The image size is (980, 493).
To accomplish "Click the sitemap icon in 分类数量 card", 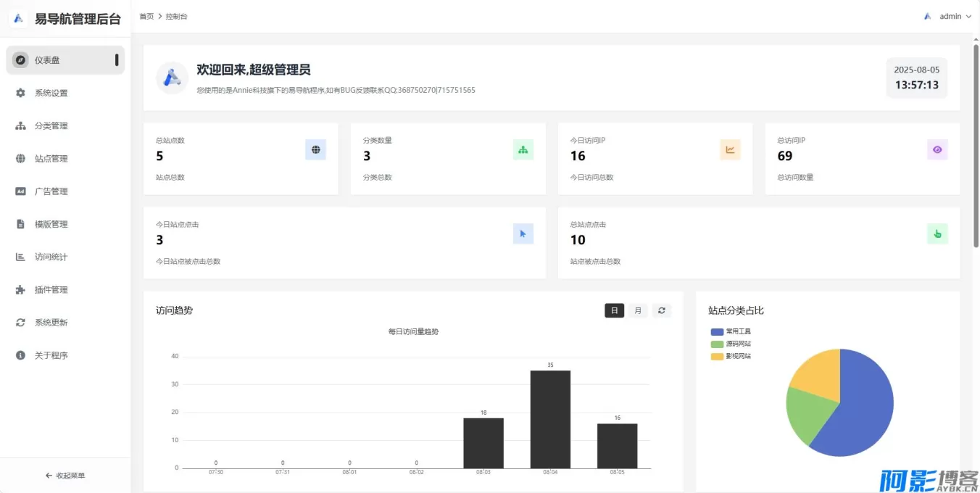I will 523,150.
